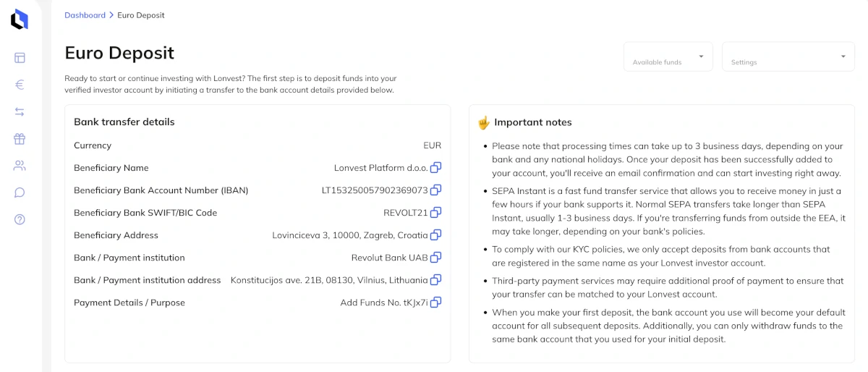Copy the IBAN account number
Viewport: 868px width, 372px height.
tap(435, 190)
